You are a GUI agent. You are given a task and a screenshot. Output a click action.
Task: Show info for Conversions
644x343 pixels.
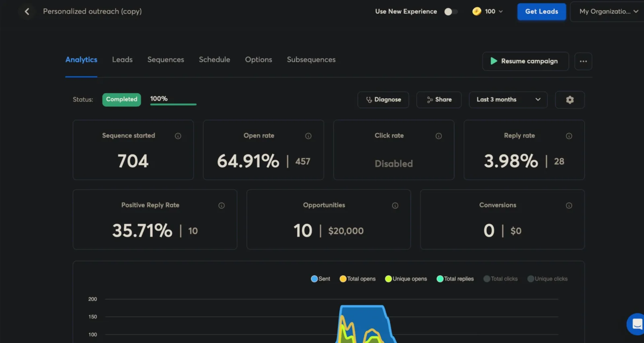tap(569, 206)
